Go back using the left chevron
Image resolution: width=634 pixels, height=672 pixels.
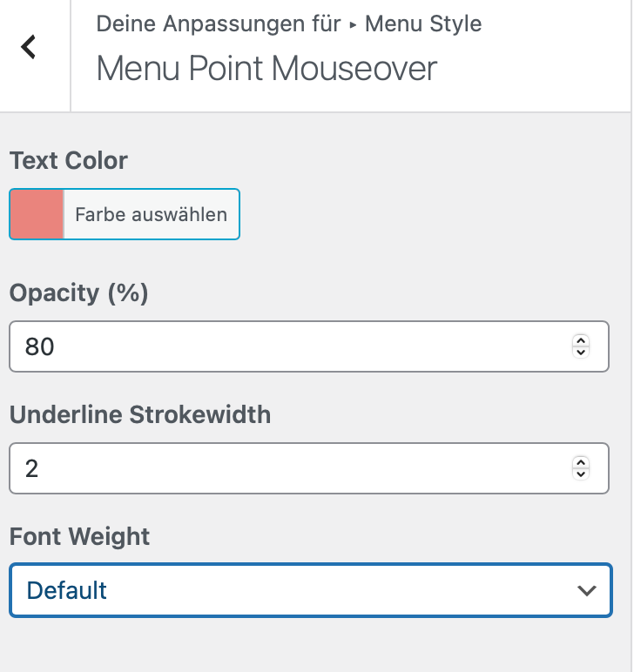click(x=30, y=47)
